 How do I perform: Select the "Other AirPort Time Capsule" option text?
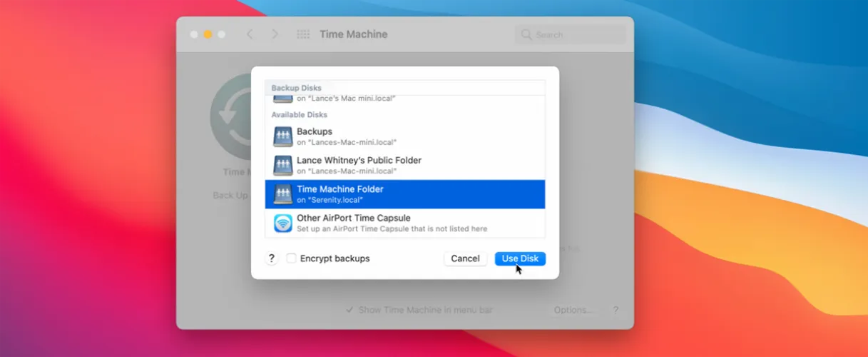pos(353,218)
